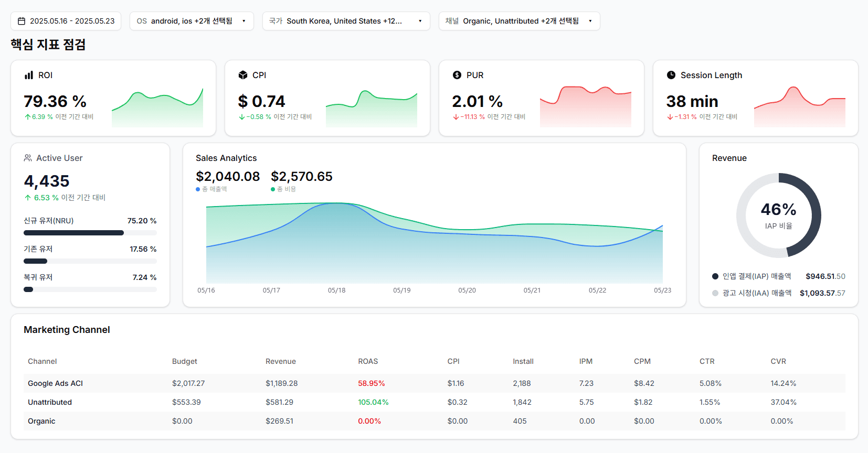This screenshot has height=453, width=868.
Task: Sort table by Budget column header
Action: click(185, 361)
